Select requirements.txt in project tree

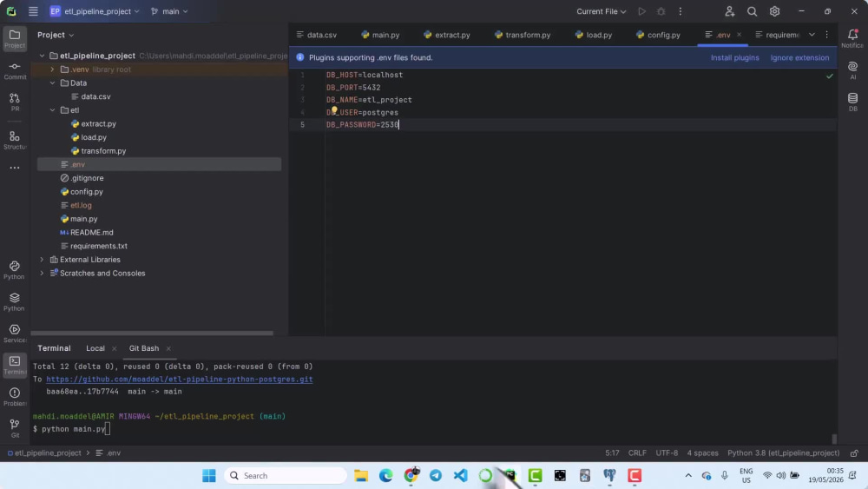pyautogui.click(x=99, y=246)
